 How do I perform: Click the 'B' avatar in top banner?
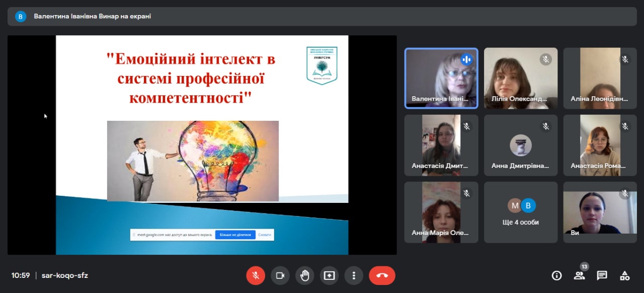point(21,17)
